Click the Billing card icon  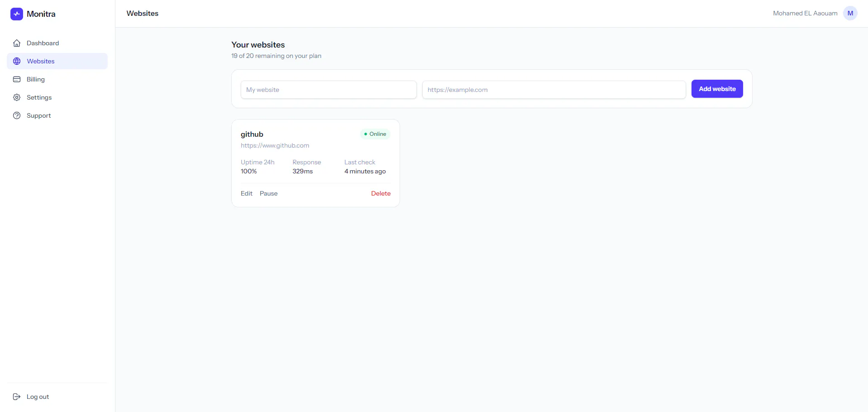[17, 79]
